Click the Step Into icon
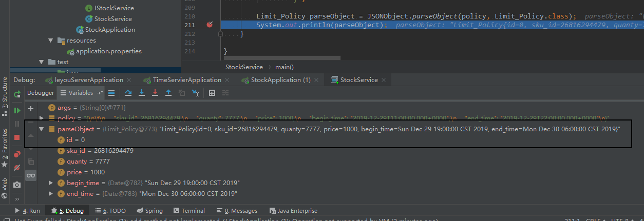 pos(141,93)
